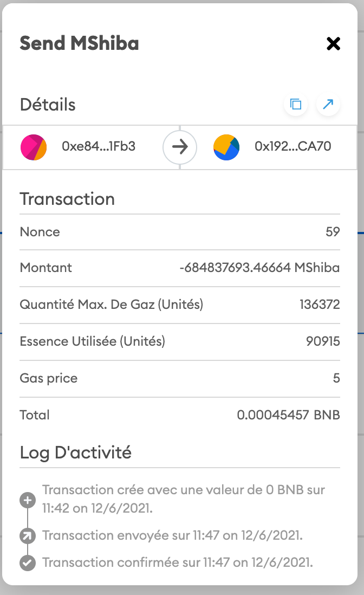Click the gas limit value 136372
364x595 pixels.
click(320, 305)
